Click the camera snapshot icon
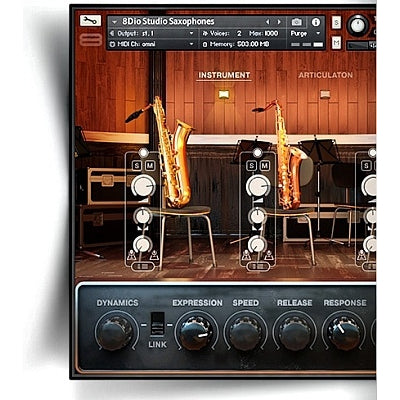The height and width of the screenshot is (400, 400). coord(296,22)
